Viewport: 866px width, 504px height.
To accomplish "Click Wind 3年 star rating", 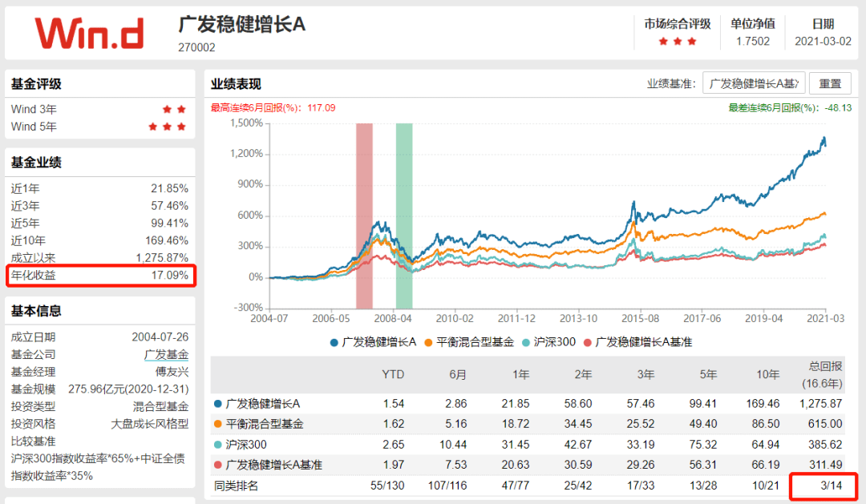I will tap(174, 109).
